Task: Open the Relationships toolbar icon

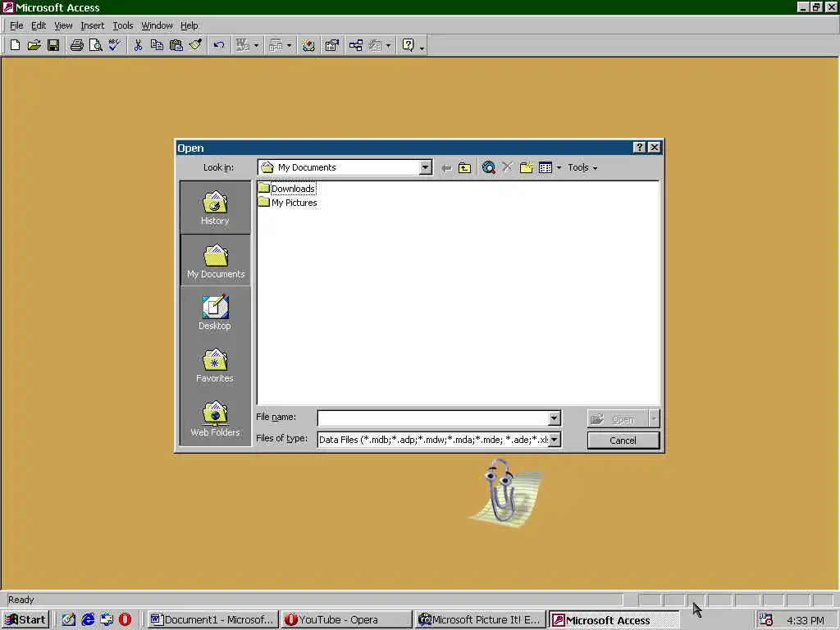Action: (356, 46)
